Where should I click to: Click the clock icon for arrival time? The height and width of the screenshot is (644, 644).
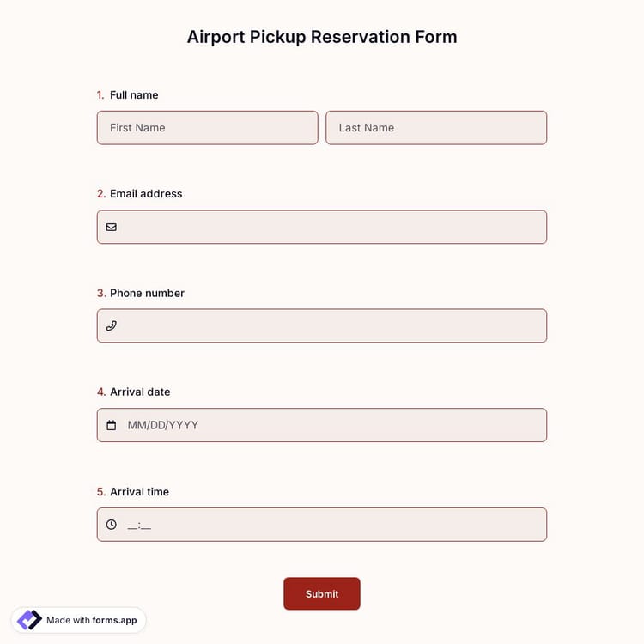pyautogui.click(x=111, y=525)
